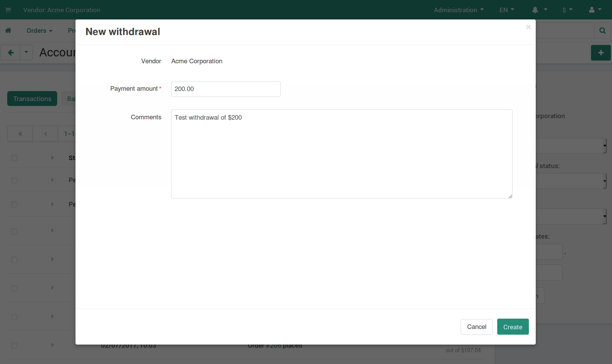
Task: Expand the last visible transaction row details
Action: tap(53, 345)
